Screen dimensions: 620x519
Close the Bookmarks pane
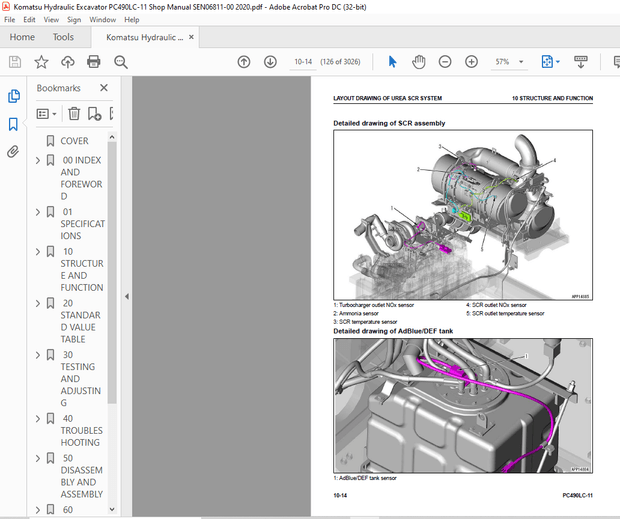104,88
